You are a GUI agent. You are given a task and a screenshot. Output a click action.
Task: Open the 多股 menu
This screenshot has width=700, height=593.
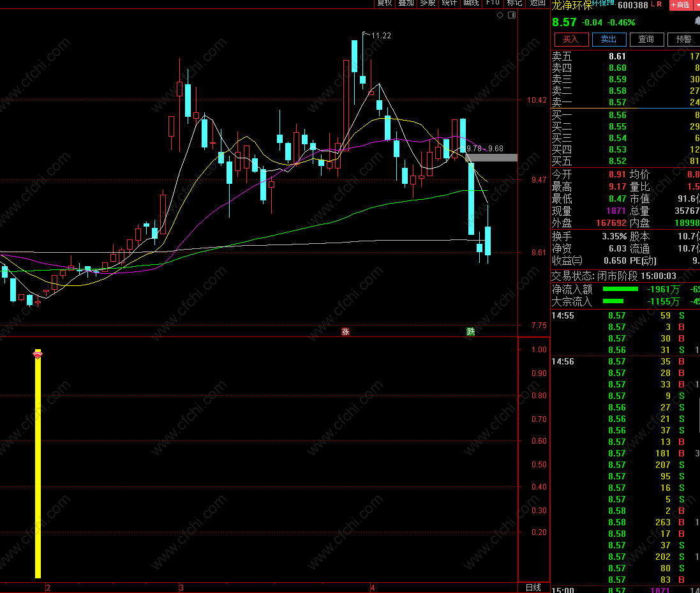pyautogui.click(x=428, y=3)
